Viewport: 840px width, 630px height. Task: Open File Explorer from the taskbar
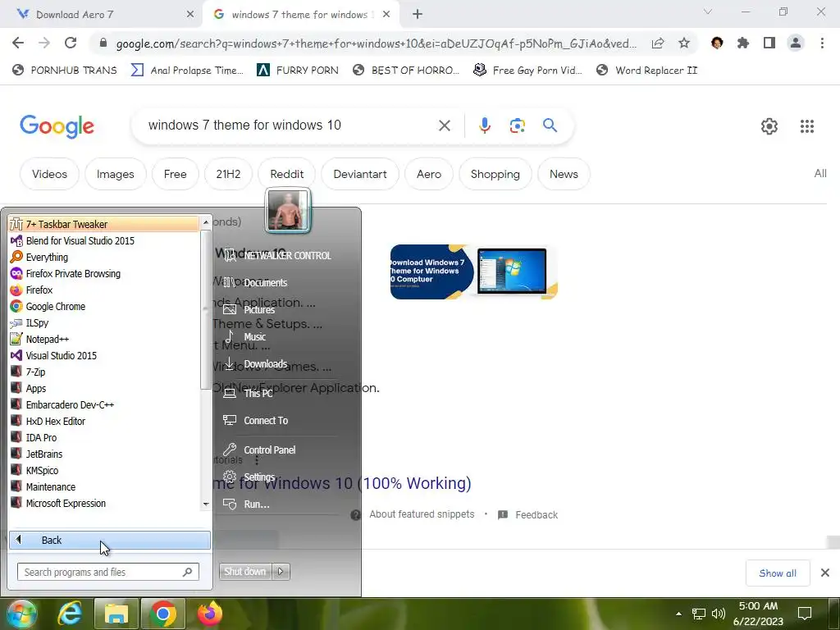tap(116, 614)
